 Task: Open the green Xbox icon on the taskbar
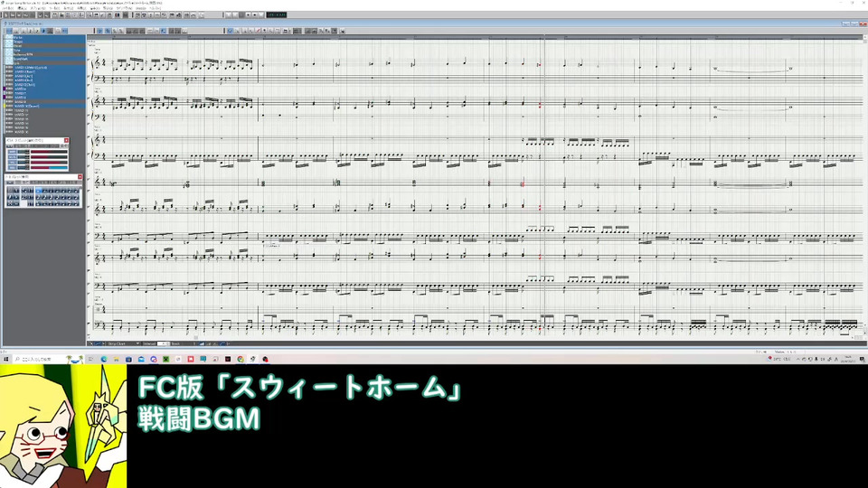[x=165, y=359]
